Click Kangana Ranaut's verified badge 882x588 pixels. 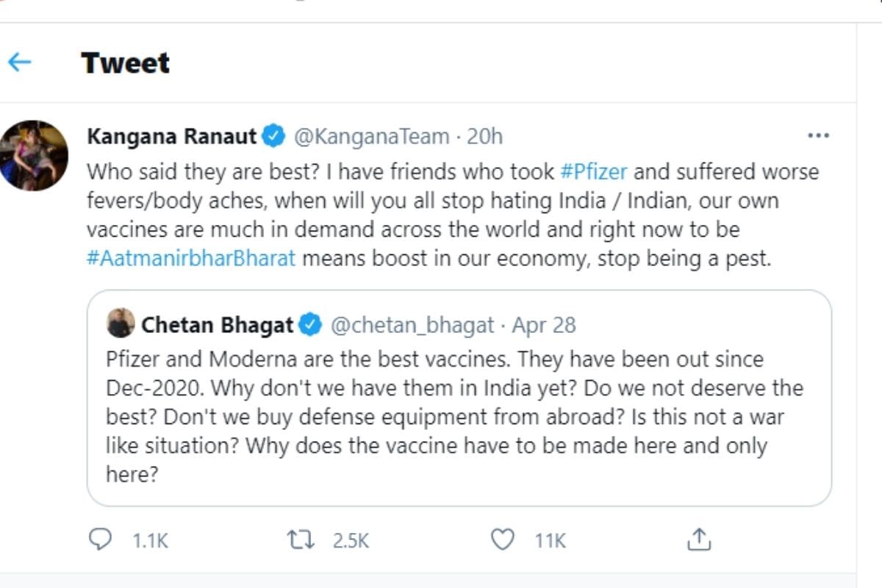click(x=274, y=136)
